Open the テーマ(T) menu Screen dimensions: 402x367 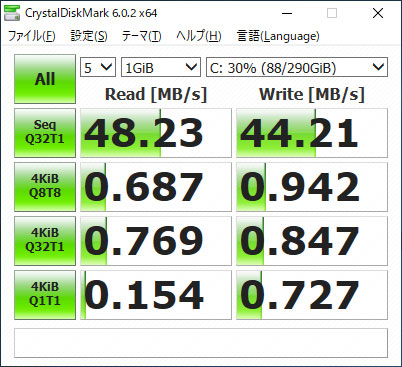click(142, 36)
